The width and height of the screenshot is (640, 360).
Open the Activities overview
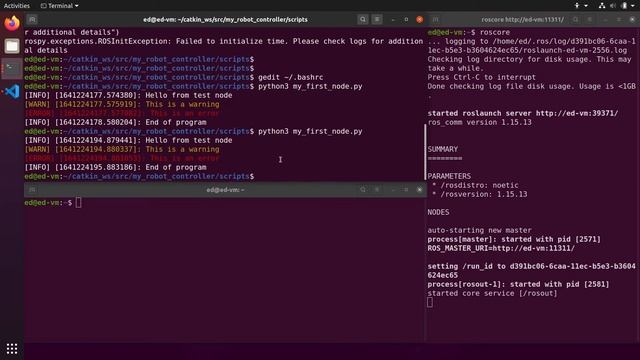pos(17,6)
